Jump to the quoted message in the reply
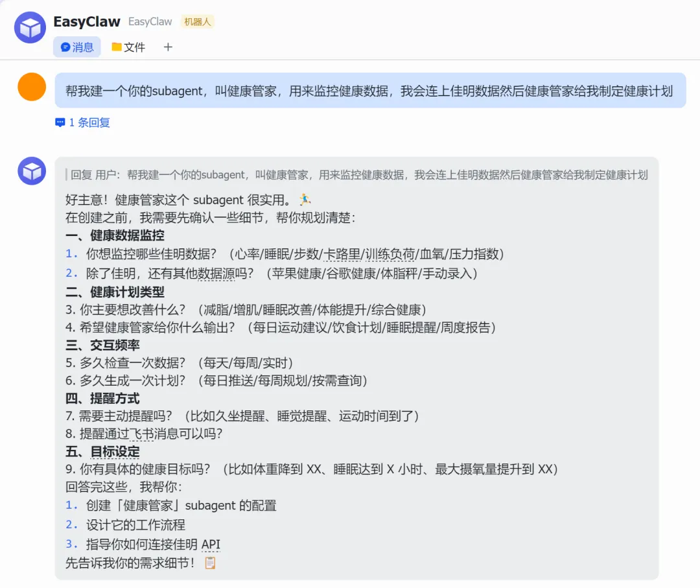Image resolution: width=700 pixels, height=588 pixels. click(358, 175)
